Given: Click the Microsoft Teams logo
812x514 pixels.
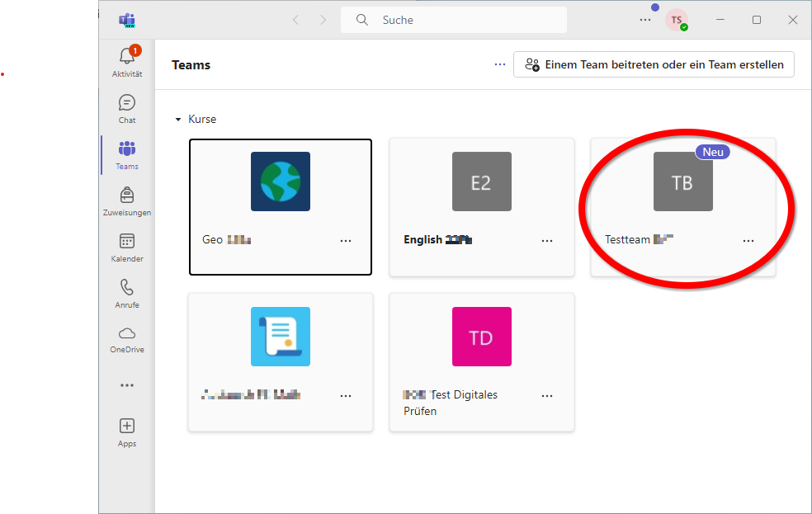Looking at the screenshot, I should click(127, 20).
